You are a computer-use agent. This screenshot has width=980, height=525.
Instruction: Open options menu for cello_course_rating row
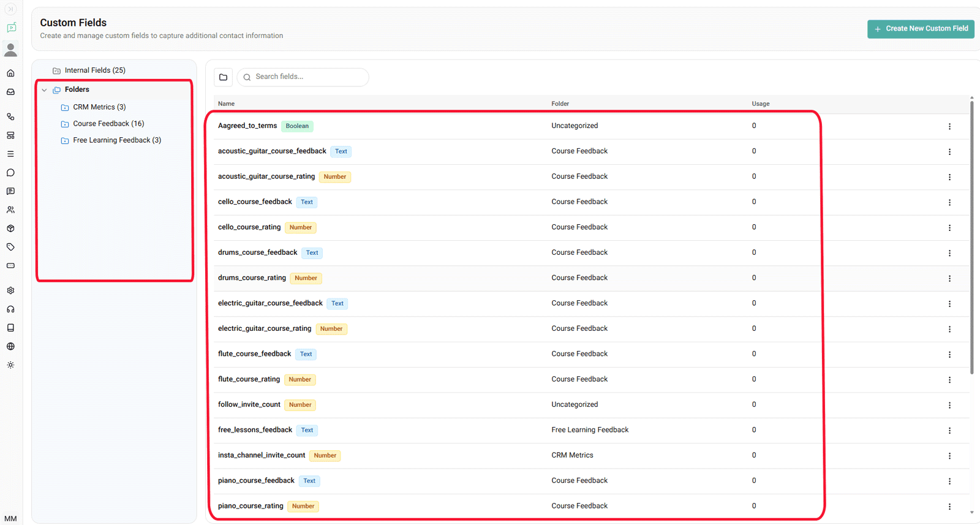click(949, 228)
